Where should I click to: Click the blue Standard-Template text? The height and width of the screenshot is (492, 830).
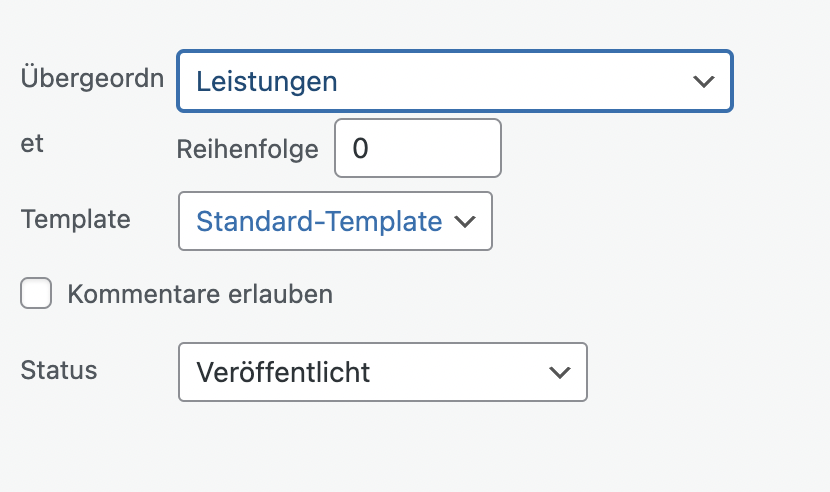point(319,221)
